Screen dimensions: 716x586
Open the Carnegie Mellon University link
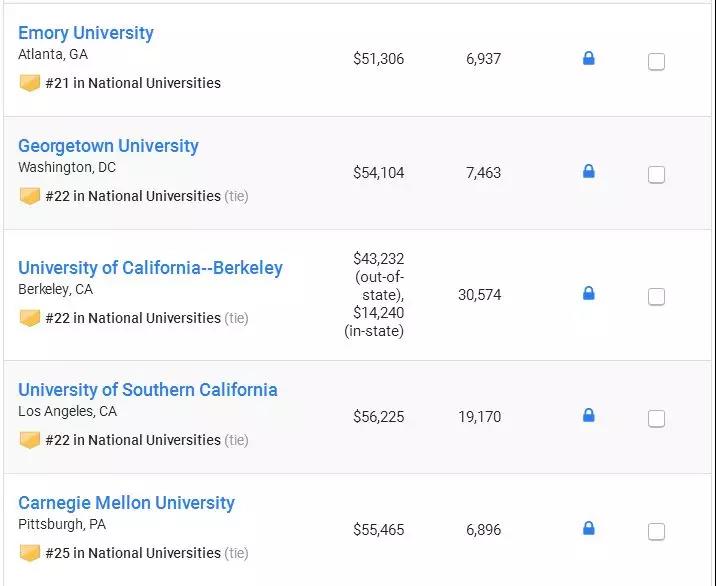pyautogui.click(x=126, y=503)
